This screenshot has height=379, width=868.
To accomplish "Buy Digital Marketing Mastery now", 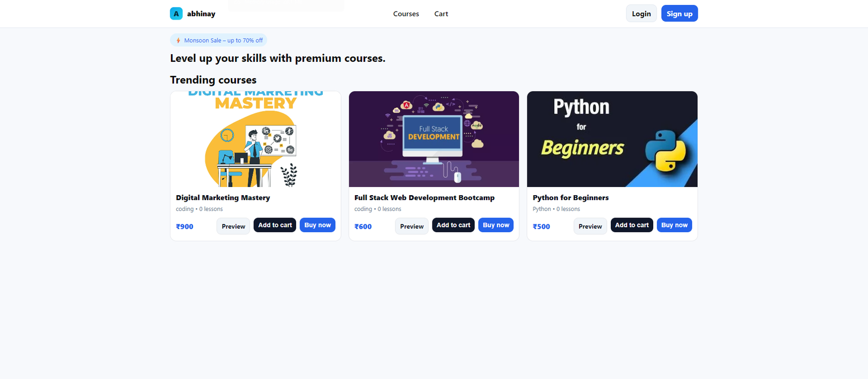I will [x=317, y=225].
